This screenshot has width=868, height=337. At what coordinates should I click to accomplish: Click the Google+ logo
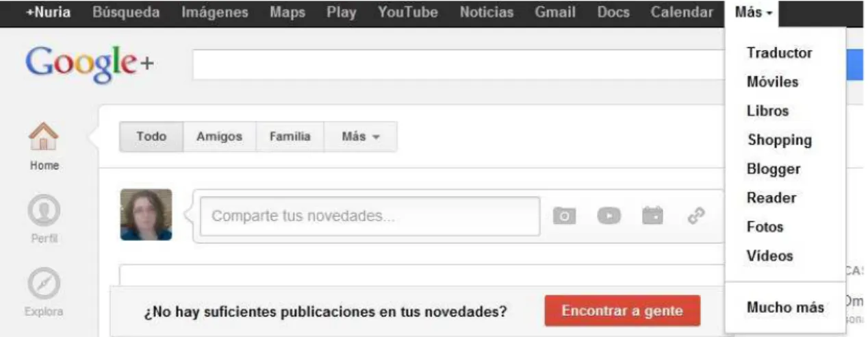tap(90, 64)
